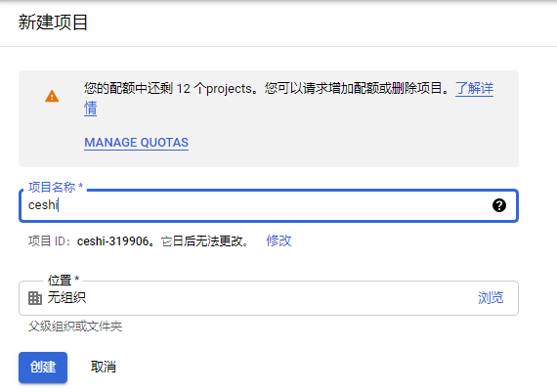Open the MANAGE QUOTAS link
This screenshot has height=392, width=557.
click(137, 143)
